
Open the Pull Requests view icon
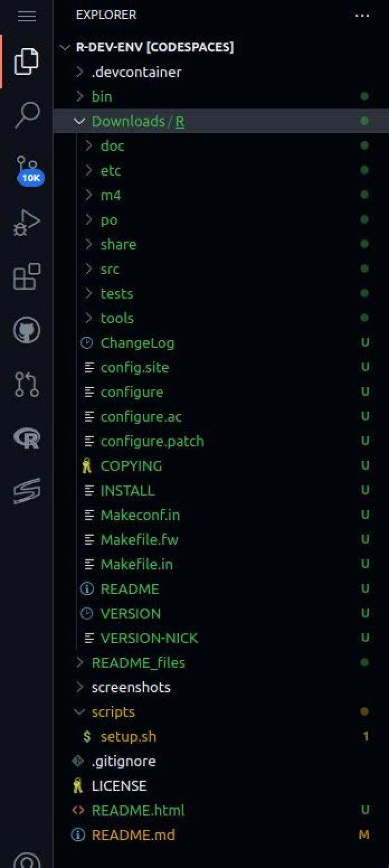(x=26, y=384)
